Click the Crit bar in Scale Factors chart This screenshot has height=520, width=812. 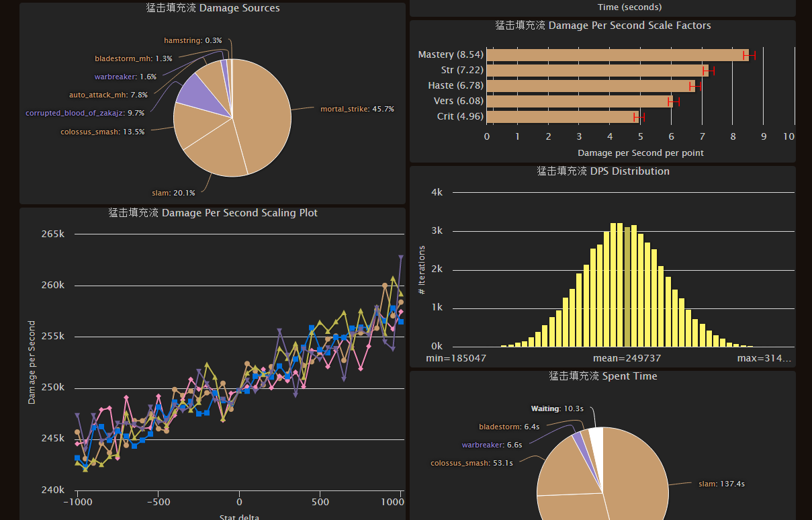tap(563, 117)
